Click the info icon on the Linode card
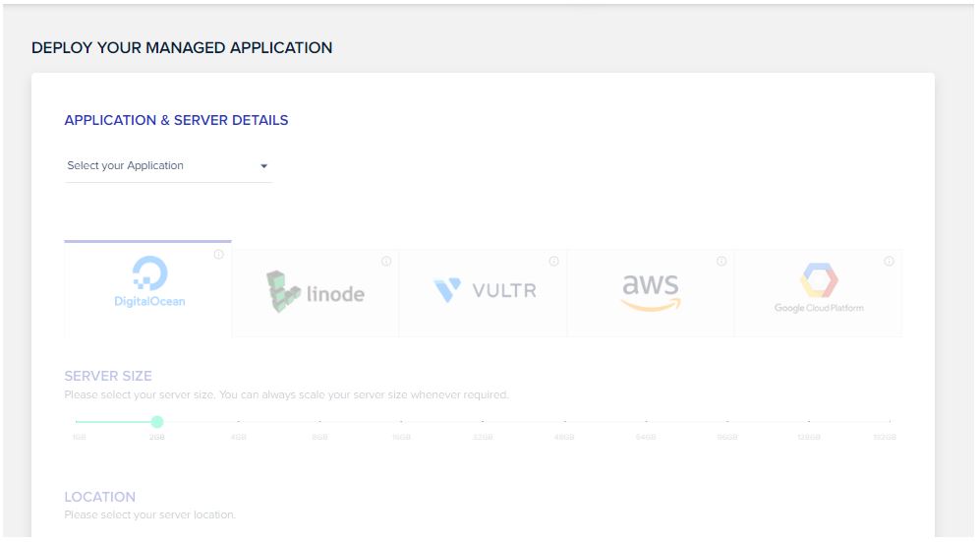Image resolution: width=980 pixels, height=542 pixels. point(386,262)
